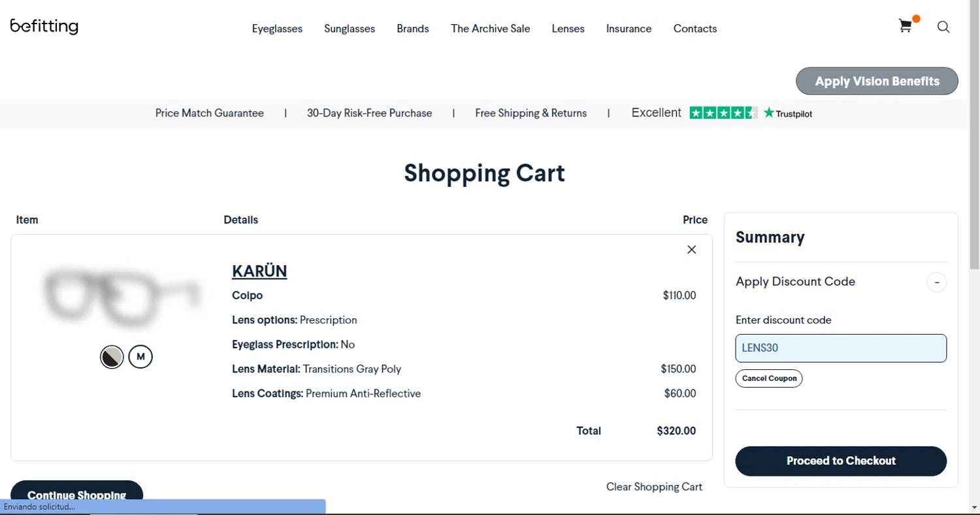The height and width of the screenshot is (515, 980).
Task: Select the M size option
Action: tap(140, 357)
